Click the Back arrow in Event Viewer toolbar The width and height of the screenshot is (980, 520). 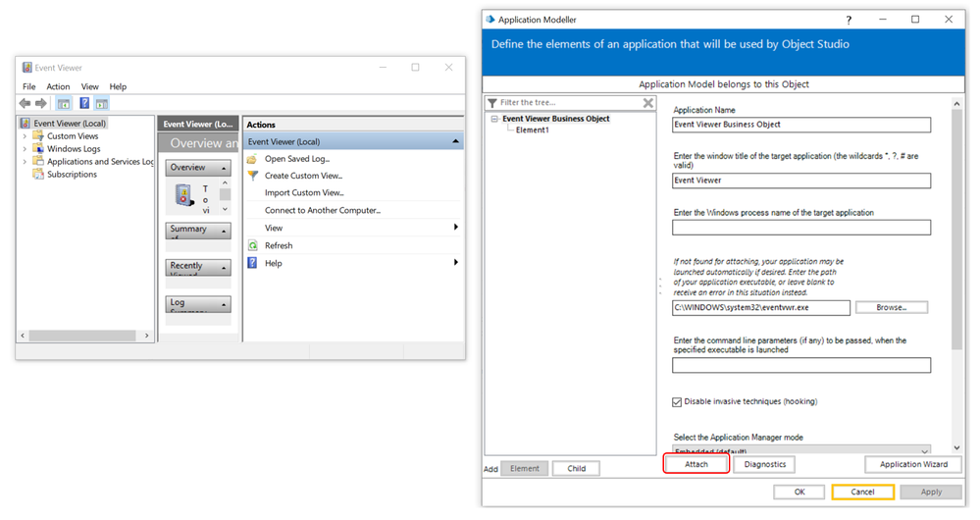click(x=25, y=103)
